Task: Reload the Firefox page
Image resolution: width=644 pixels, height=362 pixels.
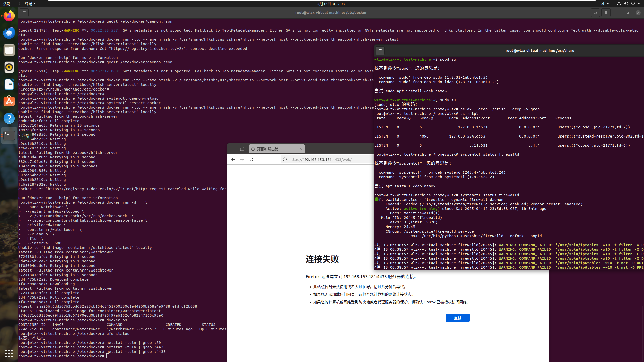Action: click(251, 159)
